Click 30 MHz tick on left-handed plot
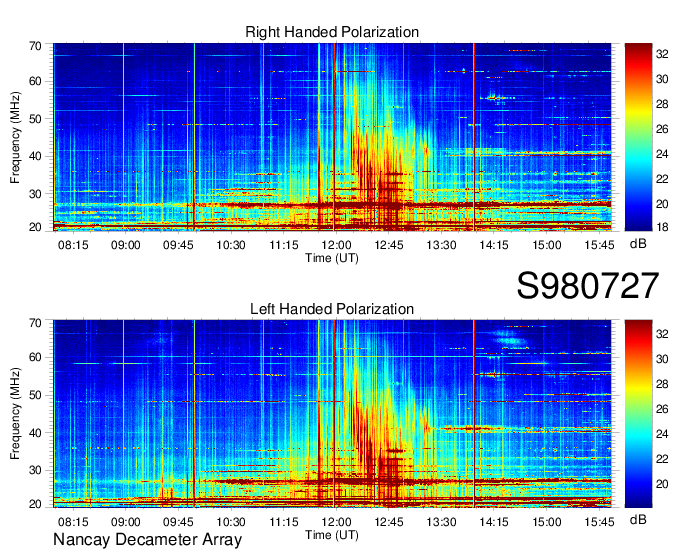680x552 pixels. pyautogui.click(x=36, y=470)
